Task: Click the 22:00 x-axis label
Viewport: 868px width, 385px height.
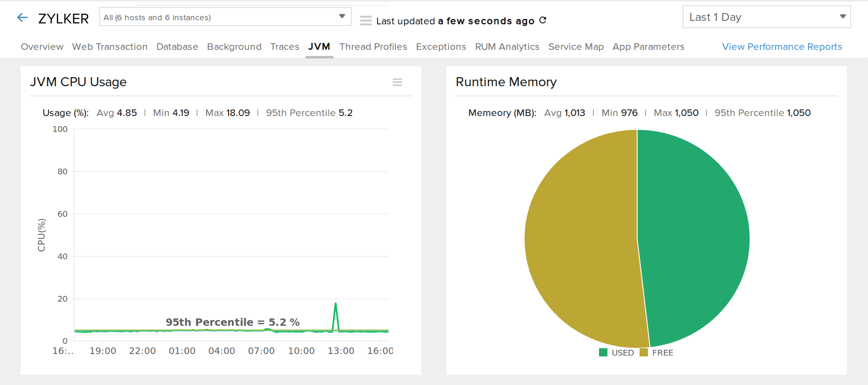Action: [x=142, y=351]
